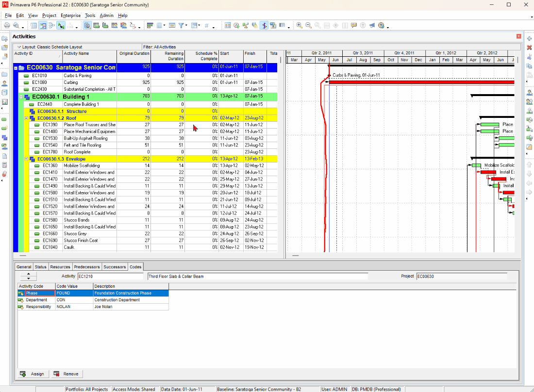
Task: Collapse the EC00630.1.3 Envelope WBS band
Action: [26, 159]
